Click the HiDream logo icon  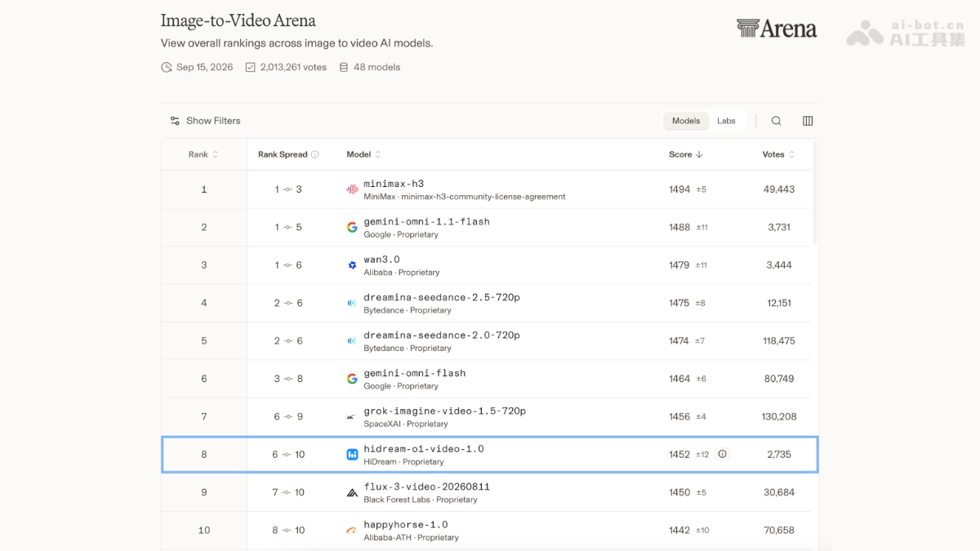tap(352, 455)
